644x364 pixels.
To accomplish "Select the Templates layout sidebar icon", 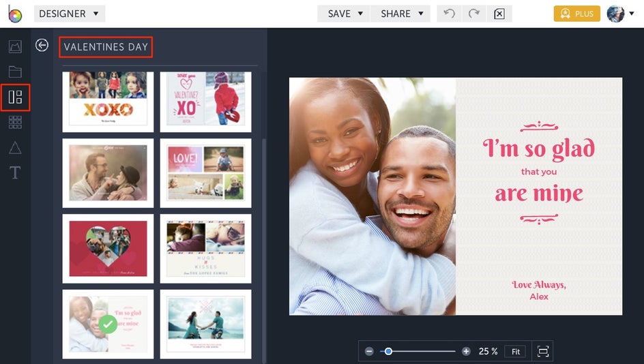I will point(15,97).
